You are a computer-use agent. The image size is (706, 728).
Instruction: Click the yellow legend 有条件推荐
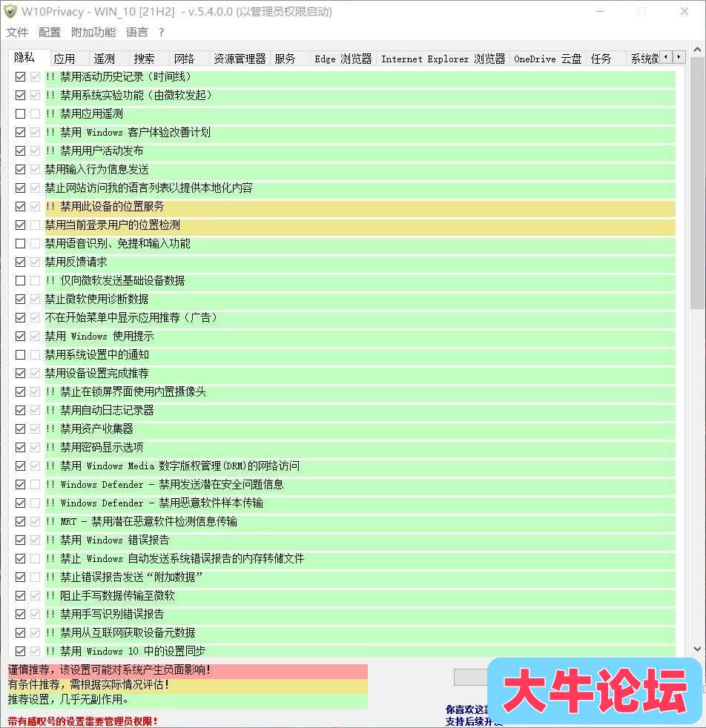point(188,685)
